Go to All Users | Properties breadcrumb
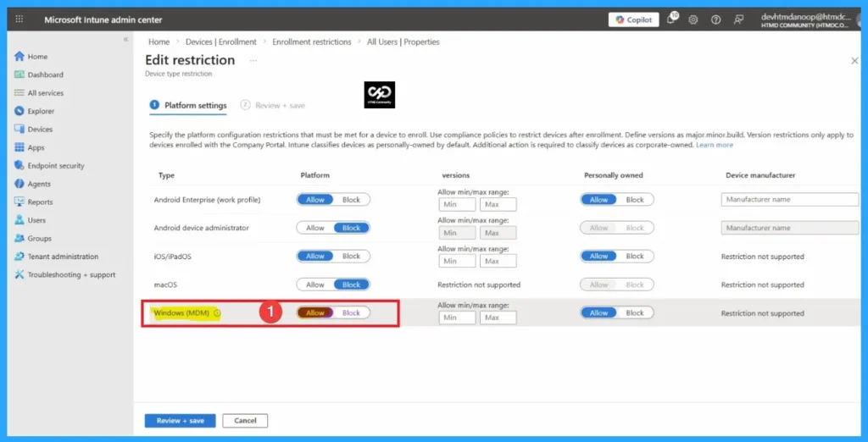The image size is (868, 442). tap(403, 42)
